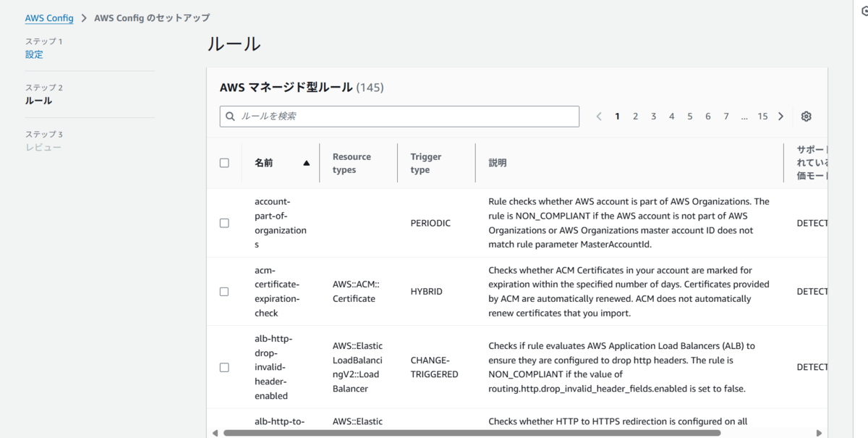Go to page 4 of rules
The width and height of the screenshot is (868, 438).
tap(671, 117)
